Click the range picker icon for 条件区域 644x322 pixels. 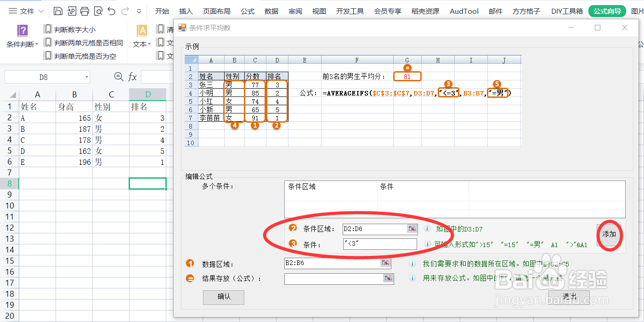coord(412,228)
